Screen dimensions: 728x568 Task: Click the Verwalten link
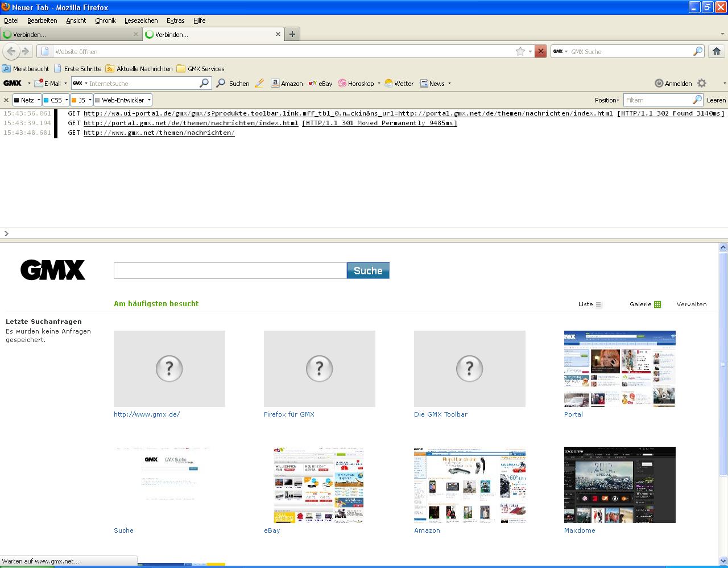(692, 304)
